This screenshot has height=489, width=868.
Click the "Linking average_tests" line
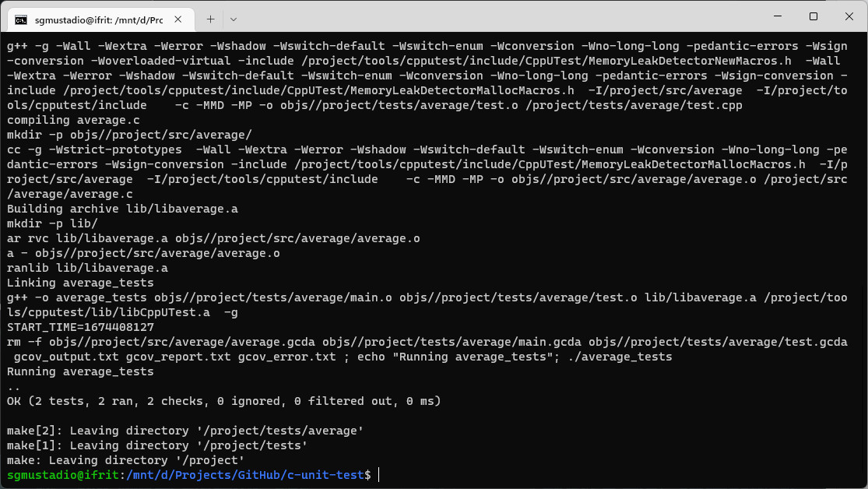pos(80,283)
